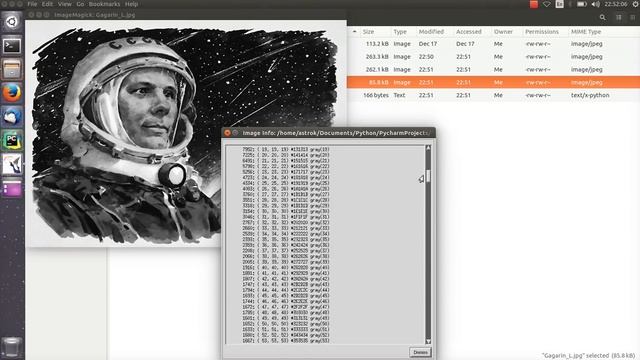Click the 22:50 modified time cell
The image size is (640, 360).
[426, 57]
